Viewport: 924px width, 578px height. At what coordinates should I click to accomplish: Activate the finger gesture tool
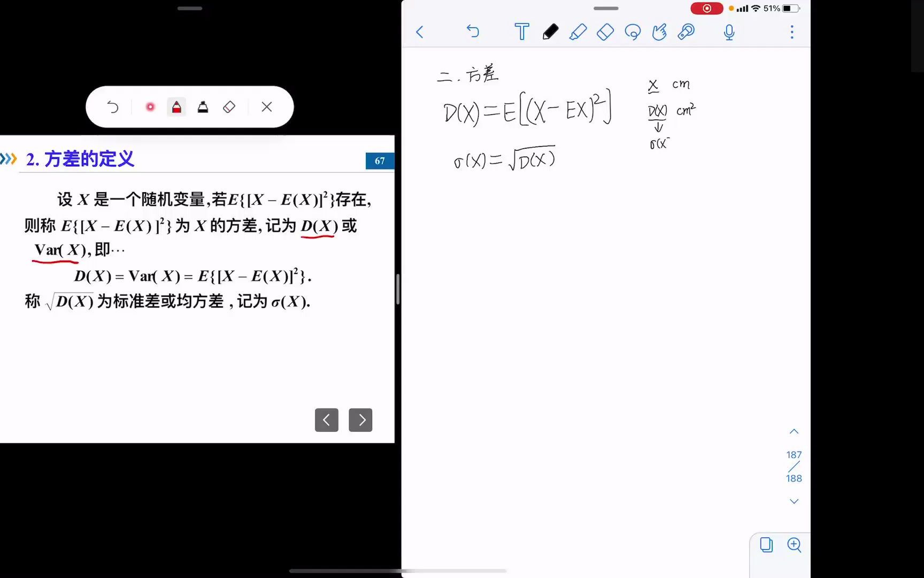pyautogui.click(x=659, y=32)
